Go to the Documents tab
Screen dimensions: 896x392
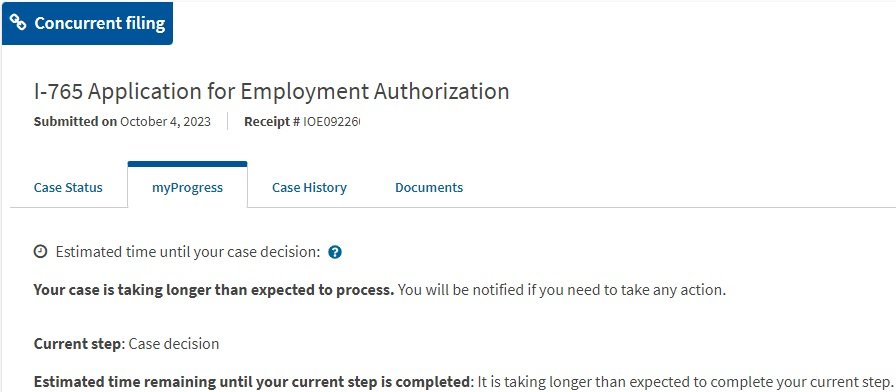point(429,187)
